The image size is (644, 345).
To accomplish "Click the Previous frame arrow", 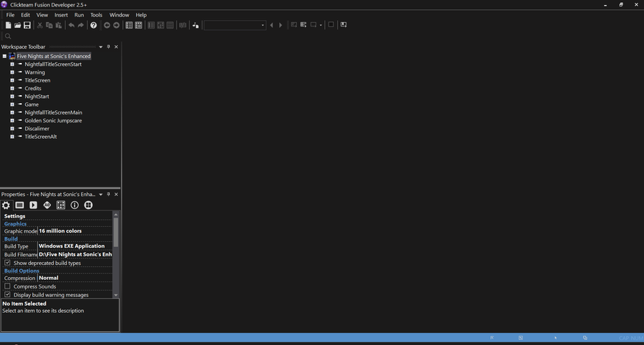I will (271, 26).
